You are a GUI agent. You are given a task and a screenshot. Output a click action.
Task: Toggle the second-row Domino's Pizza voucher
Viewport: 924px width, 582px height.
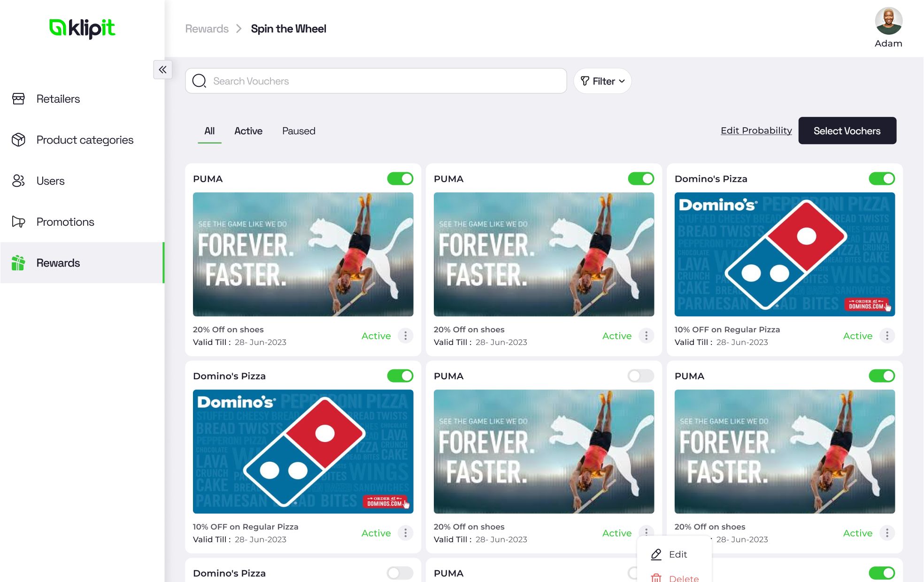coord(400,375)
